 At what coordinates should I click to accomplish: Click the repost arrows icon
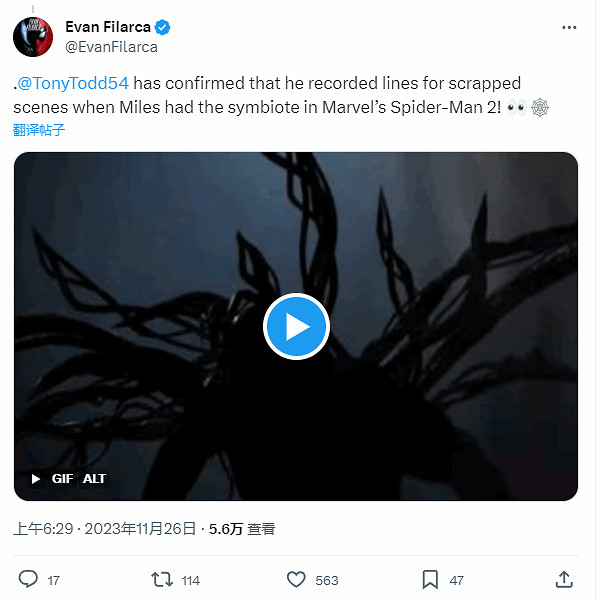tap(160, 579)
